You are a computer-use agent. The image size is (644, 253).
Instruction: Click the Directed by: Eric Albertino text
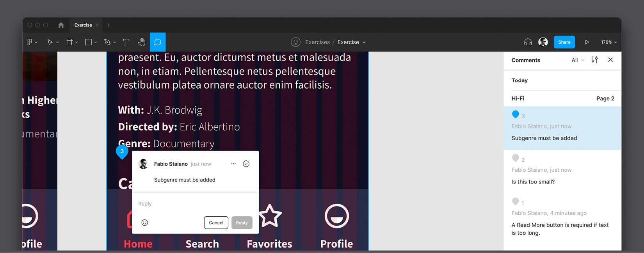(x=179, y=127)
